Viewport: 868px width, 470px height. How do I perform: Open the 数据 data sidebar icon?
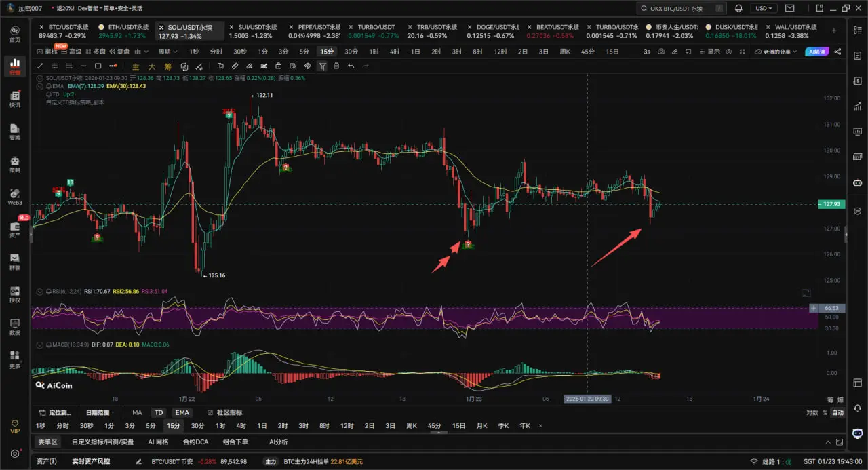[x=15, y=327]
